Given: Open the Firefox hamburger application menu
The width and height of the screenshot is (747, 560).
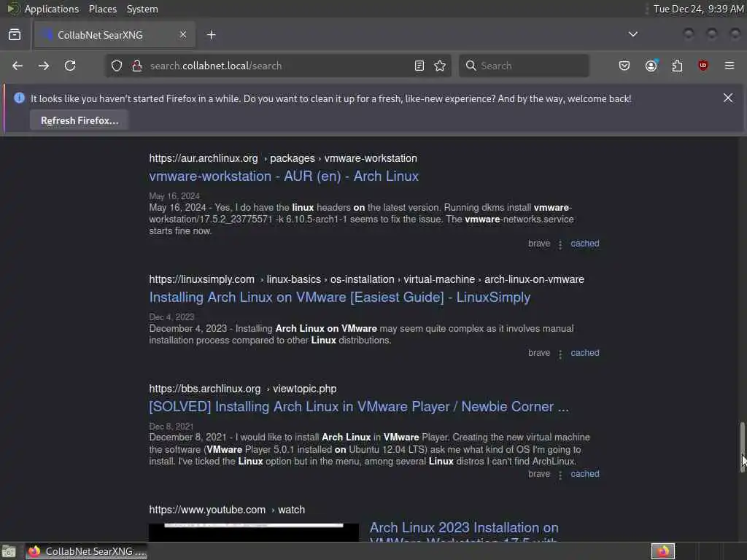Looking at the screenshot, I should tap(729, 66).
